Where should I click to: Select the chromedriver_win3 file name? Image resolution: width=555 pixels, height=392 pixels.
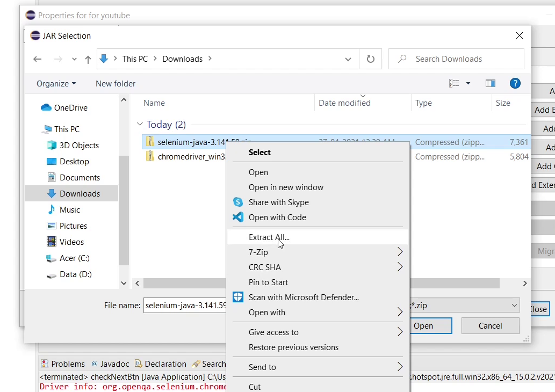tap(191, 156)
